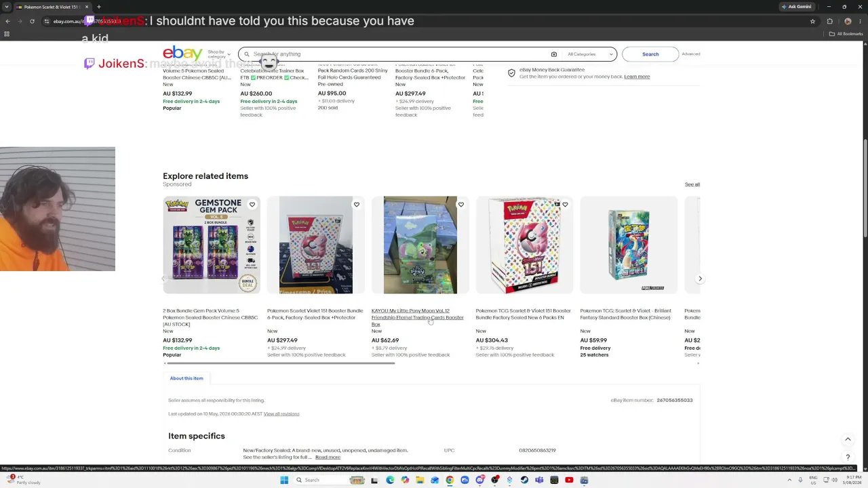Open the Chrome three-dot menu
This screenshot has width=868, height=488.
860,21
